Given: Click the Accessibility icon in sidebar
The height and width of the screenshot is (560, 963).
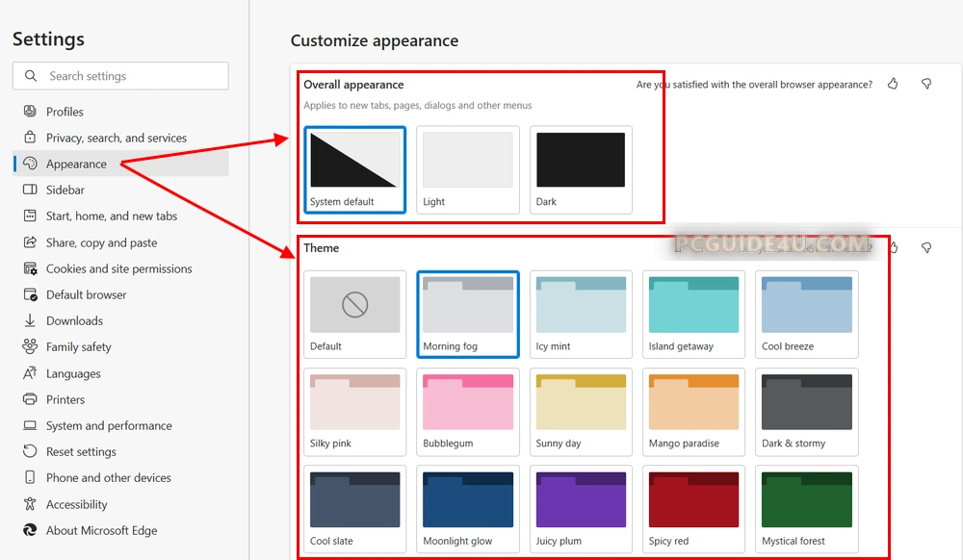Looking at the screenshot, I should pos(30,504).
